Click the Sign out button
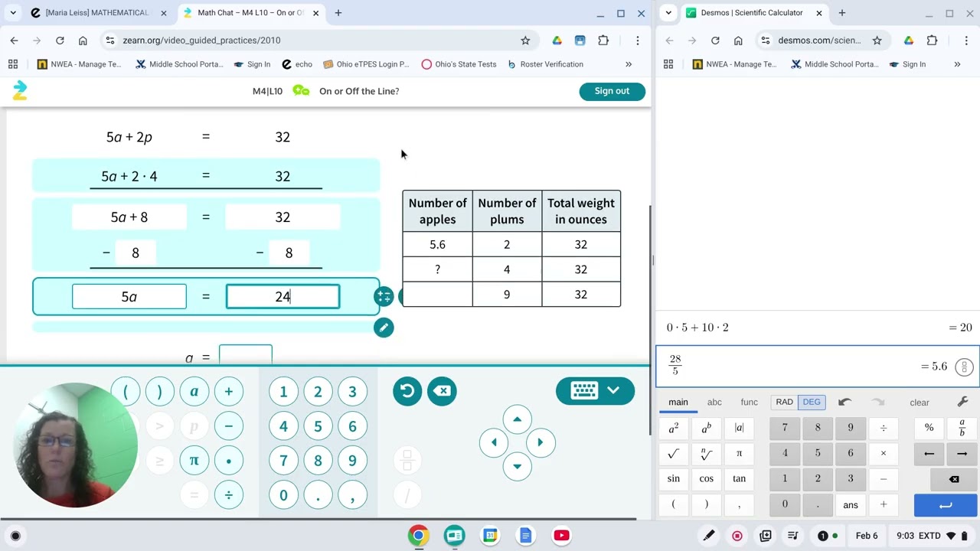This screenshot has height=551, width=980. coord(612,91)
